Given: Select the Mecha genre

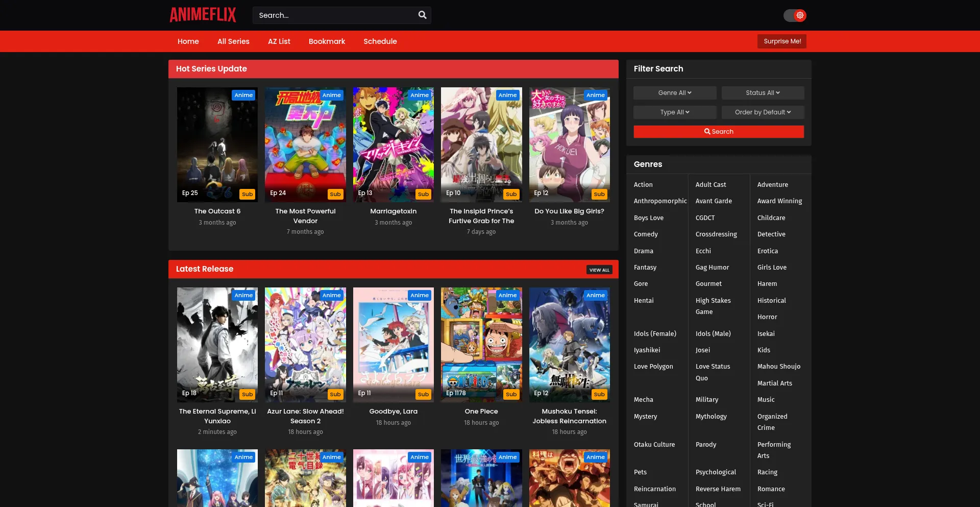Looking at the screenshot, I should click(643, 400).
